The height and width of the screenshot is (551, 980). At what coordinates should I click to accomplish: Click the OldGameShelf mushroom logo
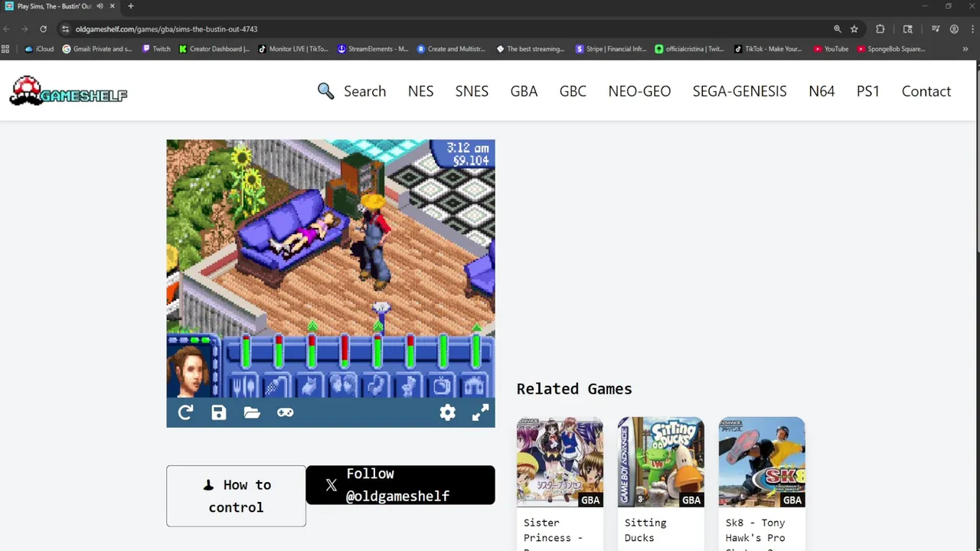(x=68, y=91)
